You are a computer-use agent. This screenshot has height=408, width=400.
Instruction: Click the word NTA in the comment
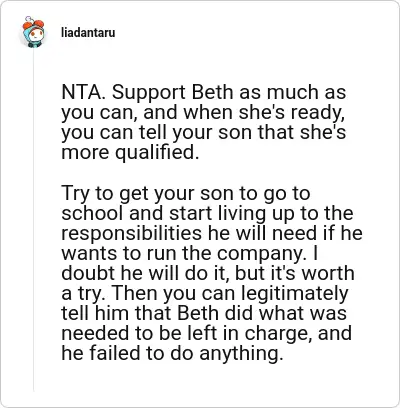81,92
